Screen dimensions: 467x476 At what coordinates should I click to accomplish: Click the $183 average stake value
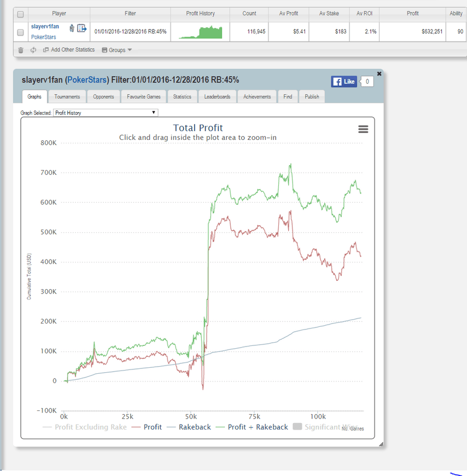coord(341,32)
